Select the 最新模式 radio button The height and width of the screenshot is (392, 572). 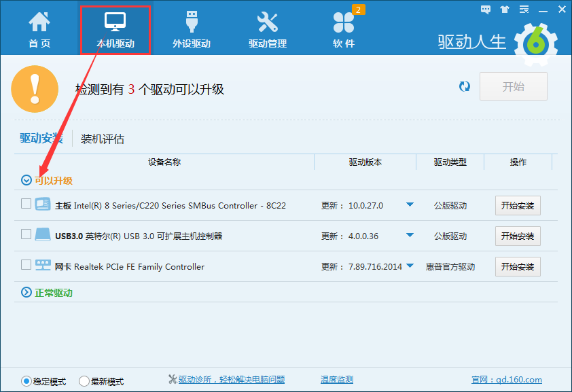coord(84,381)
